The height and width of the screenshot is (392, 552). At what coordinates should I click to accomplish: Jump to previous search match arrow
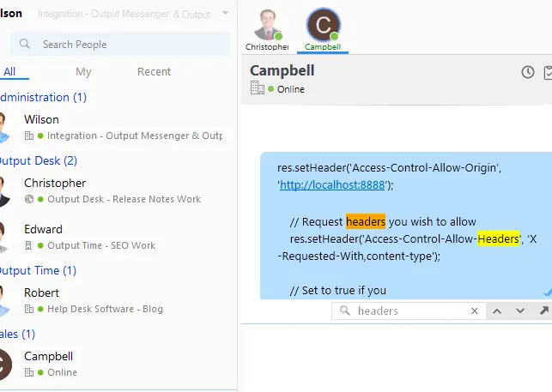click(x=497, y=311)
